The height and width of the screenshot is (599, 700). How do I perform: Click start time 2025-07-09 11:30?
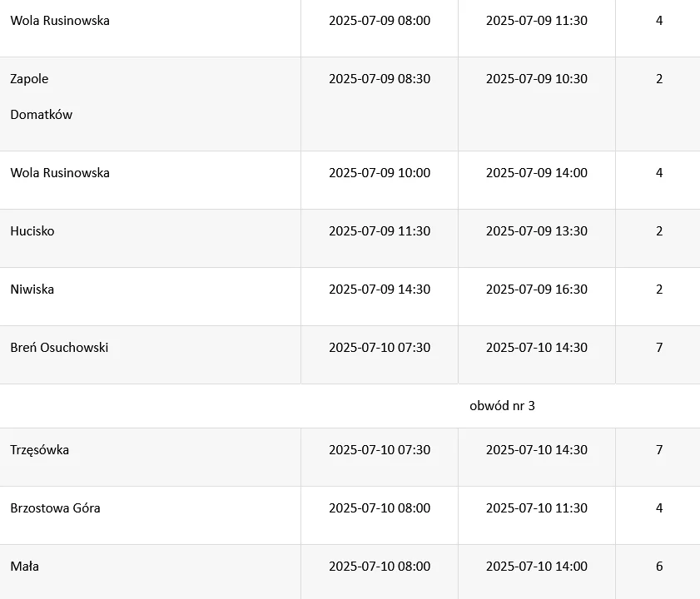click(x=380, y=231)
